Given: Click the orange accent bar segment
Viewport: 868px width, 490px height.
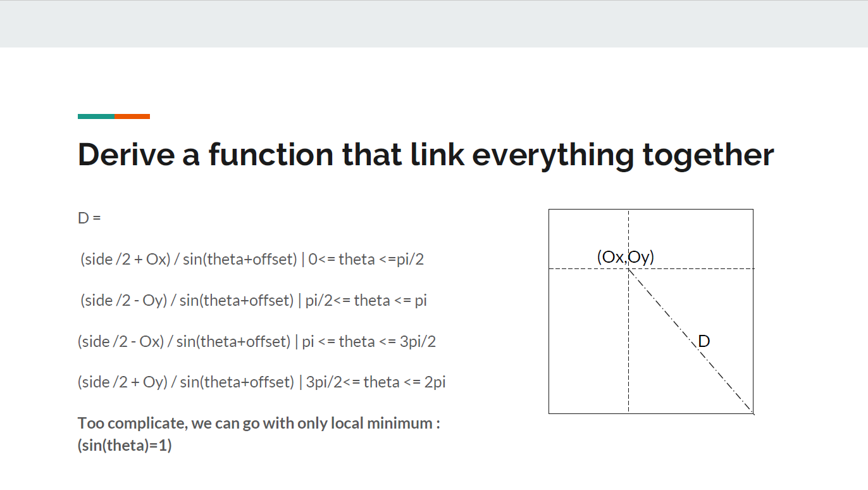Looking at the screenshot, I should [132, 116].
